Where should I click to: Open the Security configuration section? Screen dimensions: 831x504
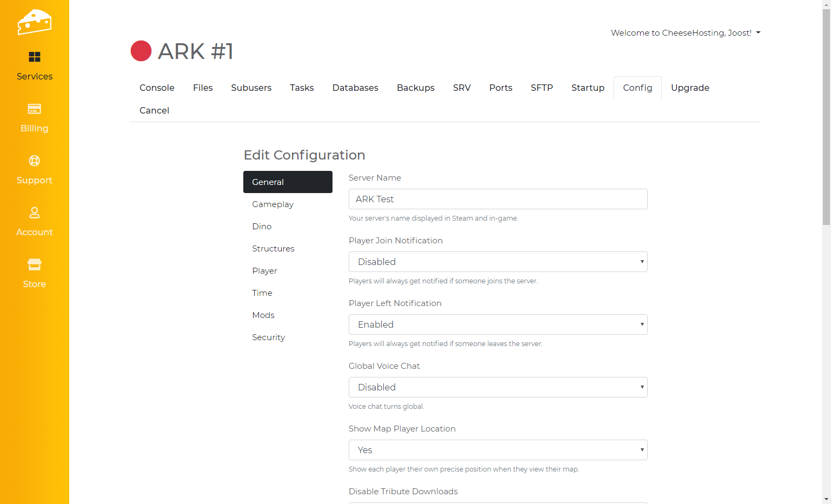click(268, 337)
